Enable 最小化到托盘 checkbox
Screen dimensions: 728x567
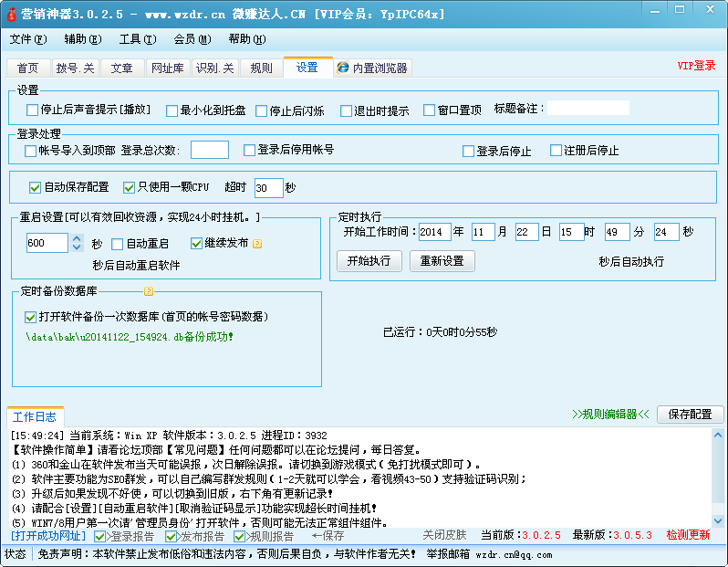coord(172,111)
